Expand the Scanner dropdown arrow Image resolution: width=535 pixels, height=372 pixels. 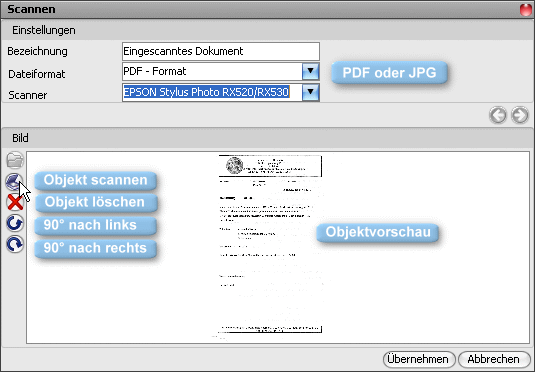(x=310, y=92)
